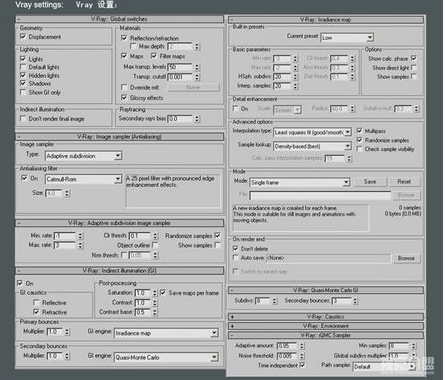Click the Saturation spinner arrows
Viewport: 445px width, 380px height.
(x=155, y=293)
